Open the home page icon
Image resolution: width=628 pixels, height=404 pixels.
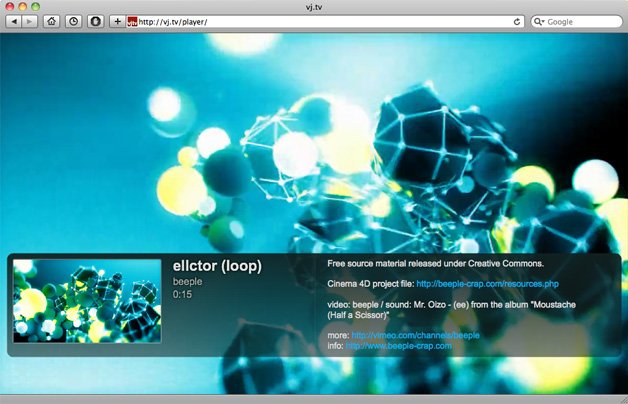click(52, 21)
